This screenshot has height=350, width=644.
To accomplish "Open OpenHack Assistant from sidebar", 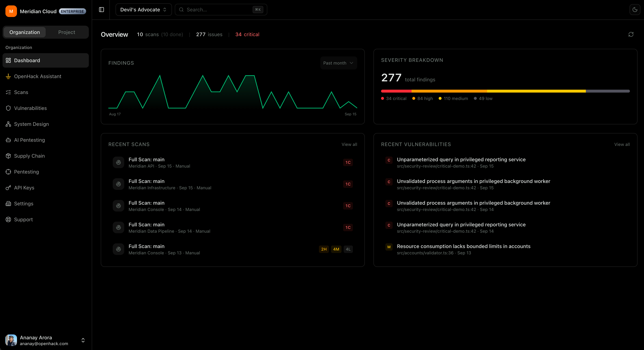I will point(46,76).
